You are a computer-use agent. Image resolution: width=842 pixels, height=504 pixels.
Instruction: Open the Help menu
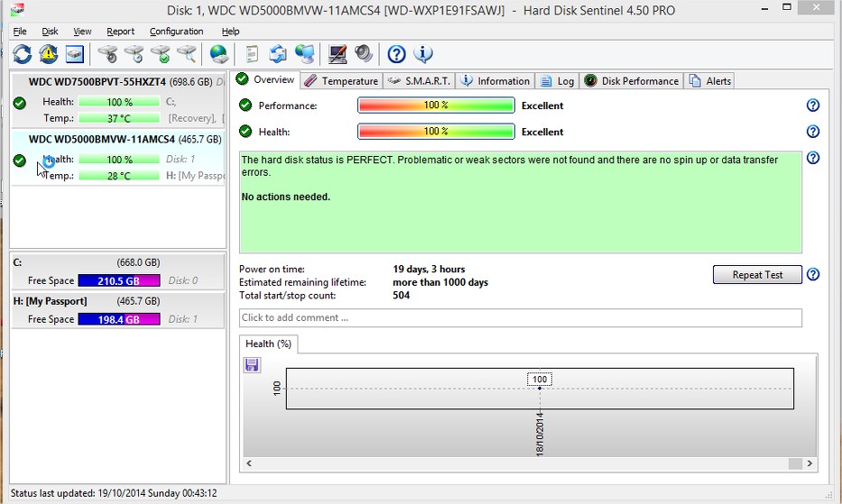[x=230, y=32]
